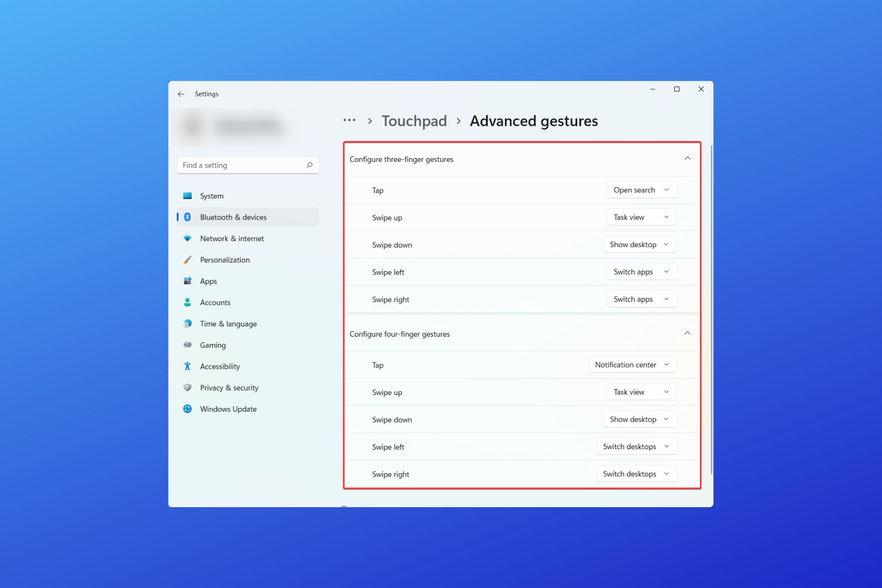Click the System monitor icon
This screenshot has height=588, width=882.
point(187,196)
